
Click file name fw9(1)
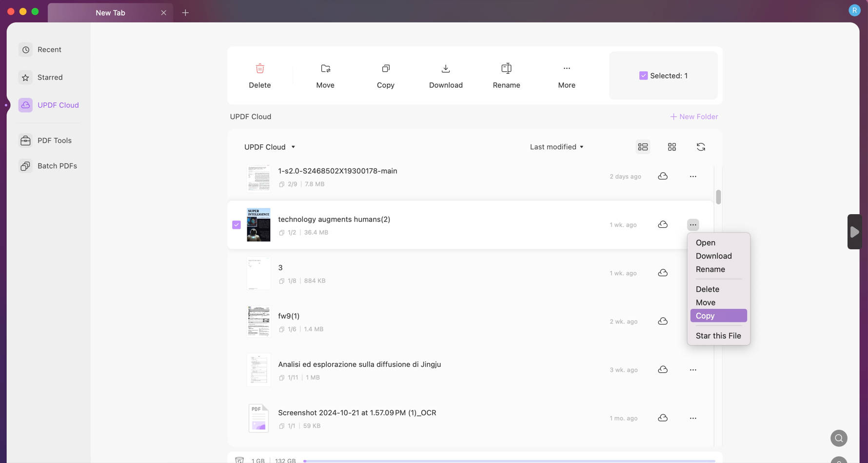click(289, 316)
